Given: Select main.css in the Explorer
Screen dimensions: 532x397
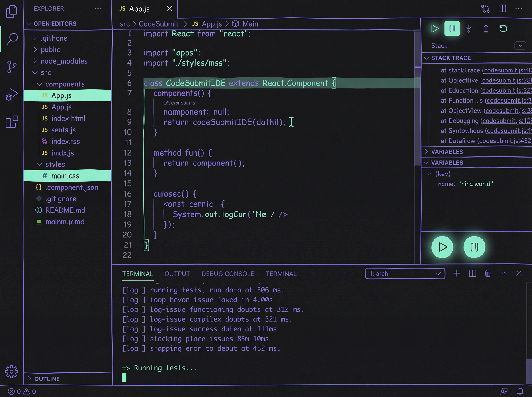Looking at the screenshot, I should point(65,176).
